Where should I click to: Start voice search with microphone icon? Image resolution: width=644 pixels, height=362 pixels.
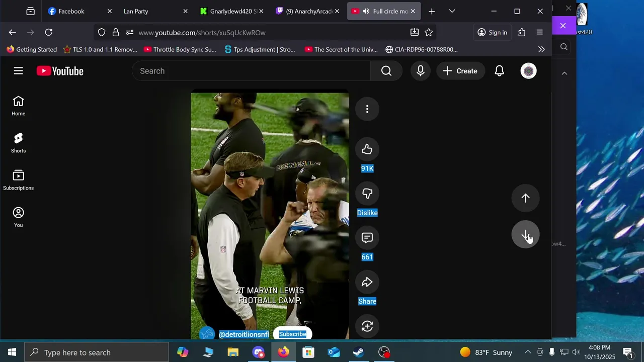coord(421,71)
